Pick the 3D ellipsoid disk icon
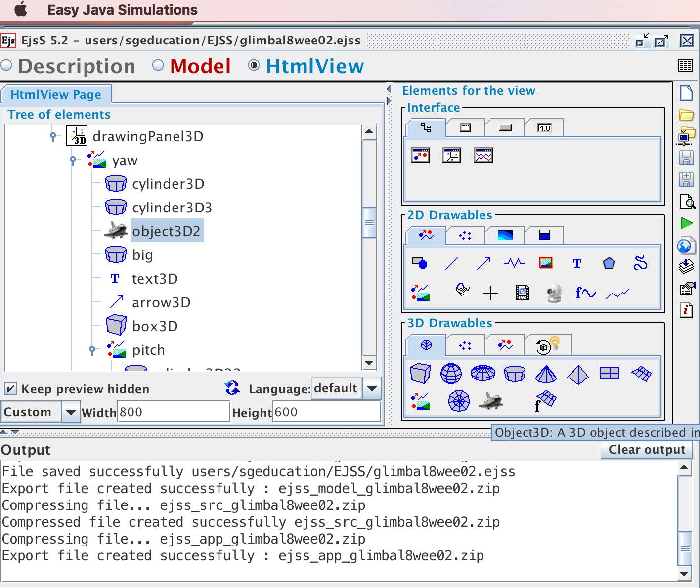 coord(483,374)
